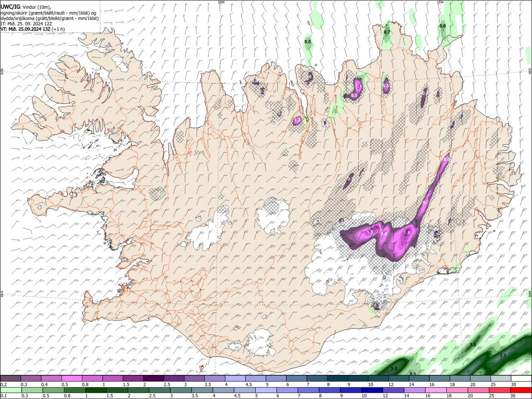Click the '1.0' rainfall value offshore southeast
The height and width of the screenshot is (399, 532).
pyautogui.click(x=473, y=345)
